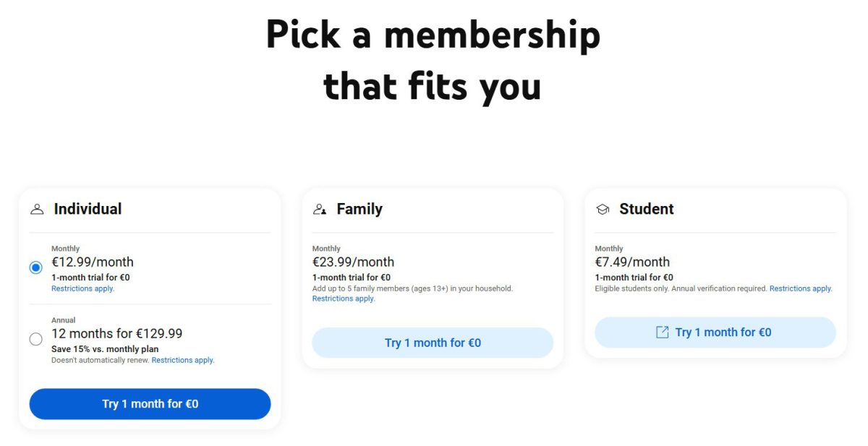Viewport: 868px width, 446px height.
Task: Click the Individual plan heading
Action: coord(88,209)
